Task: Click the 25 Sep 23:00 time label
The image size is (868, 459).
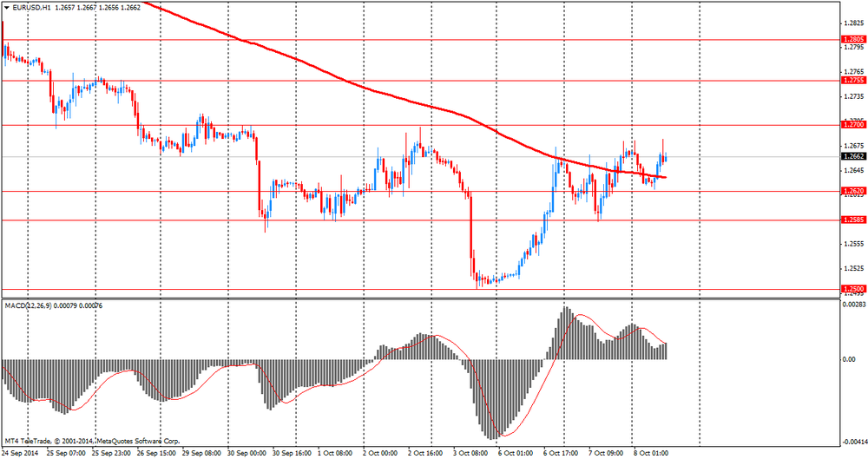Action: pyautogui.click(x=111, y=454)
